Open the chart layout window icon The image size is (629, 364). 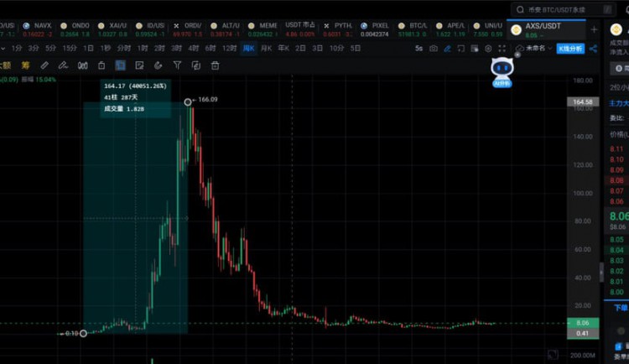[x=475, y=49]
